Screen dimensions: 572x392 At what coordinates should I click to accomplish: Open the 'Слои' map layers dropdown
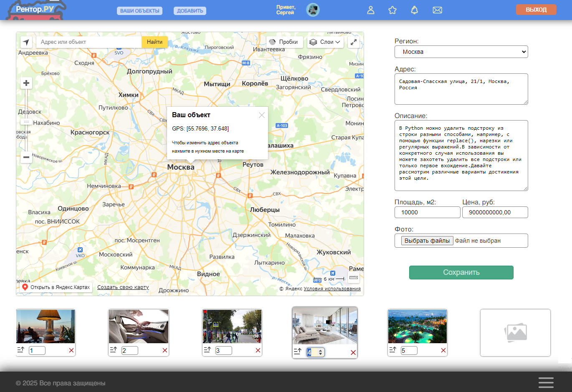(326, 42)
